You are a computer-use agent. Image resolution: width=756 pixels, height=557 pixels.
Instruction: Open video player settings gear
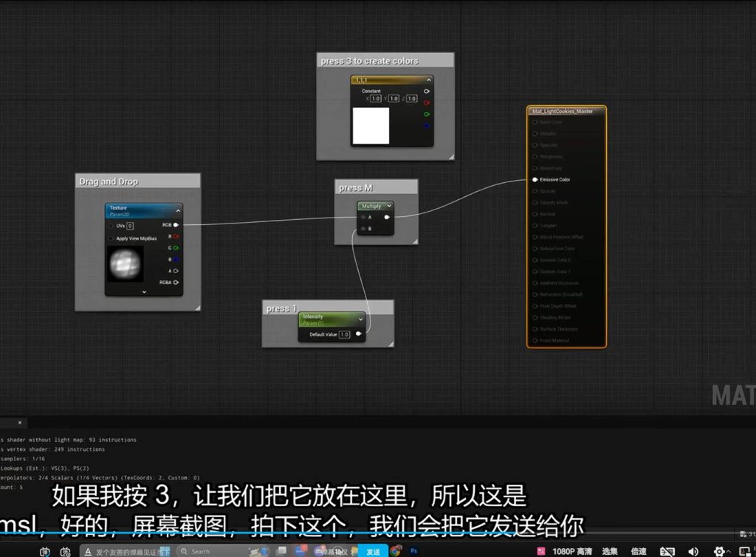[x=719, y=551]
